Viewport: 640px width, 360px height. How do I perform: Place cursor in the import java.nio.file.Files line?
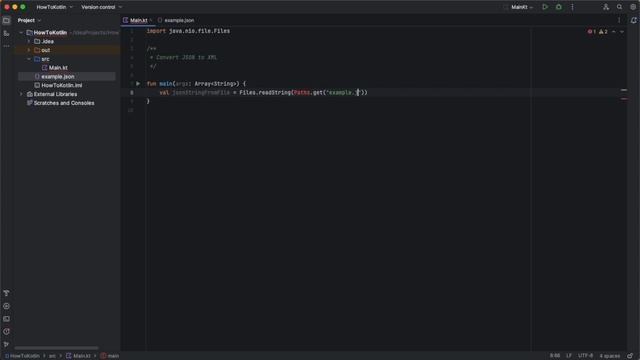(188, 31)
